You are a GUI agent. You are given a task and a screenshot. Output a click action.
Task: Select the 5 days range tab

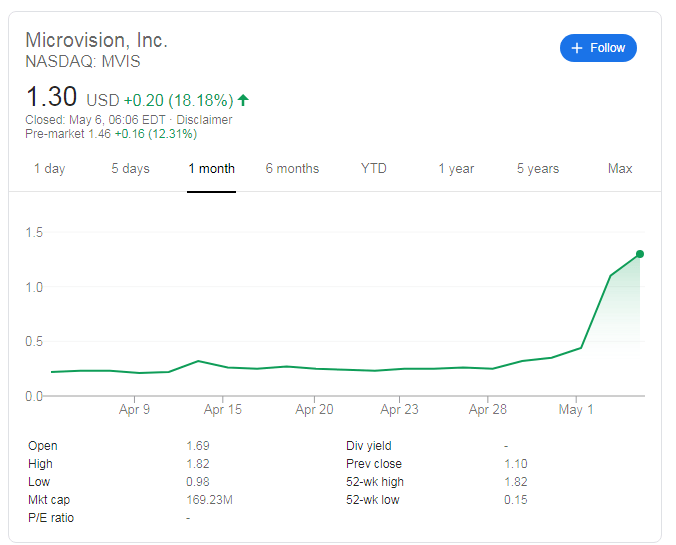click(x=130, y=169)
